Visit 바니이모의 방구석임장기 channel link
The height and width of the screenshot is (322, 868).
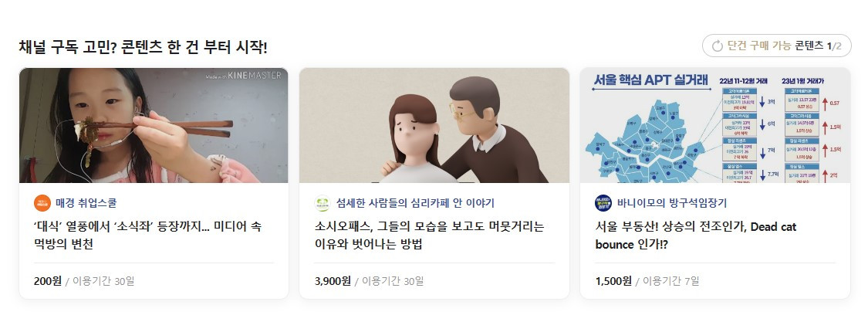(x=672, y=203)
